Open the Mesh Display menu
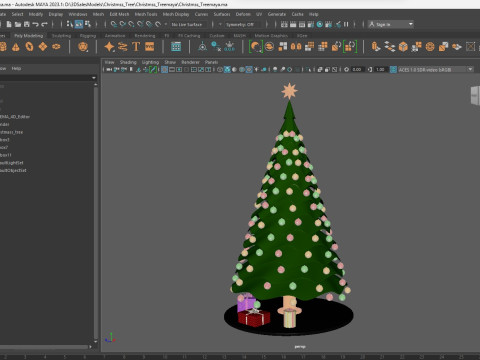This screenshot has width=480, height=360. pyautogui.click(x=176, y=14)
